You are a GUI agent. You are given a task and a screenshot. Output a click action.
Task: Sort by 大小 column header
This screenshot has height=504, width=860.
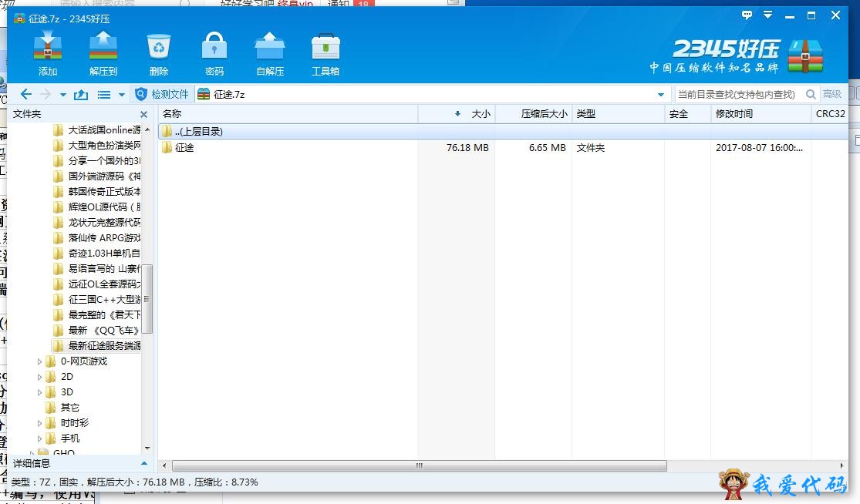click(x=457, y=114)
